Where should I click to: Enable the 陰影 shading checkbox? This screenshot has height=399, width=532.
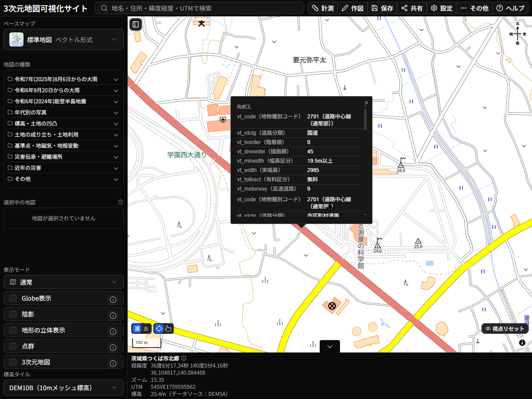tap(13, 314)
